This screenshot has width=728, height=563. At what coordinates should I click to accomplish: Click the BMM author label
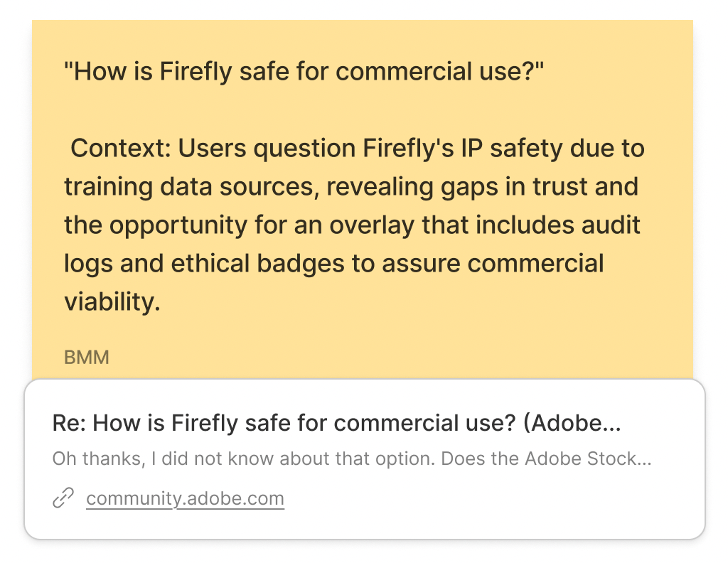(87, 357)
